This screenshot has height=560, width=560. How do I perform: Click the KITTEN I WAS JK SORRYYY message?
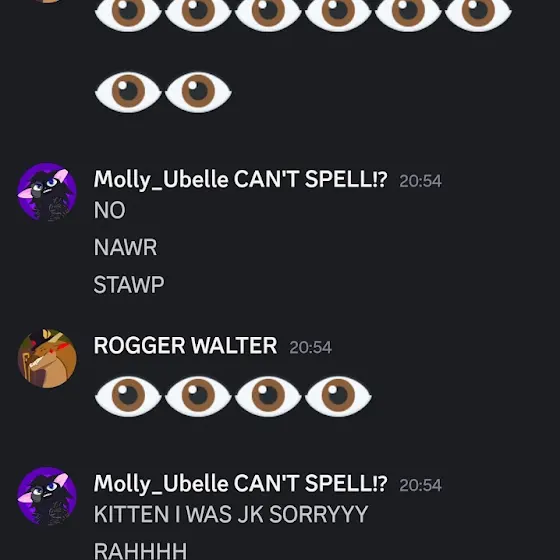[x=231, y=514]
